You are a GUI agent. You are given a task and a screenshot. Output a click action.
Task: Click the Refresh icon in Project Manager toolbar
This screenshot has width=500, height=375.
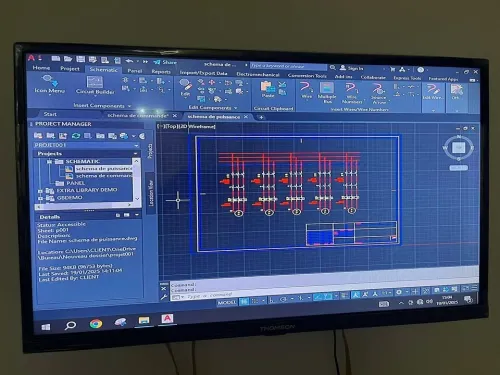point(76,136)
